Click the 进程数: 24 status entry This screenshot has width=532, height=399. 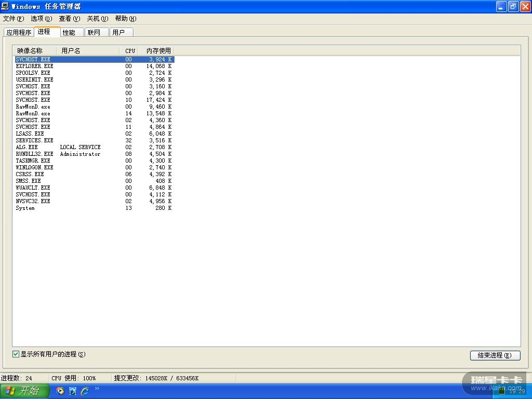coord(17,378)
